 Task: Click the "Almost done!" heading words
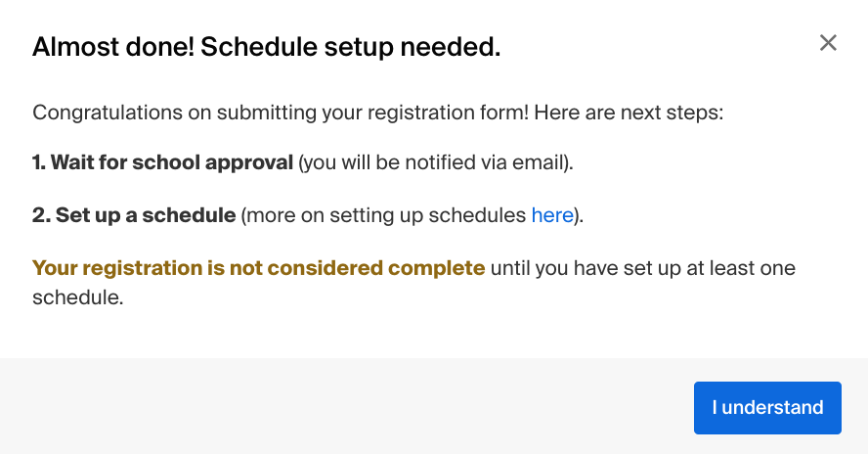pos(113,47)
